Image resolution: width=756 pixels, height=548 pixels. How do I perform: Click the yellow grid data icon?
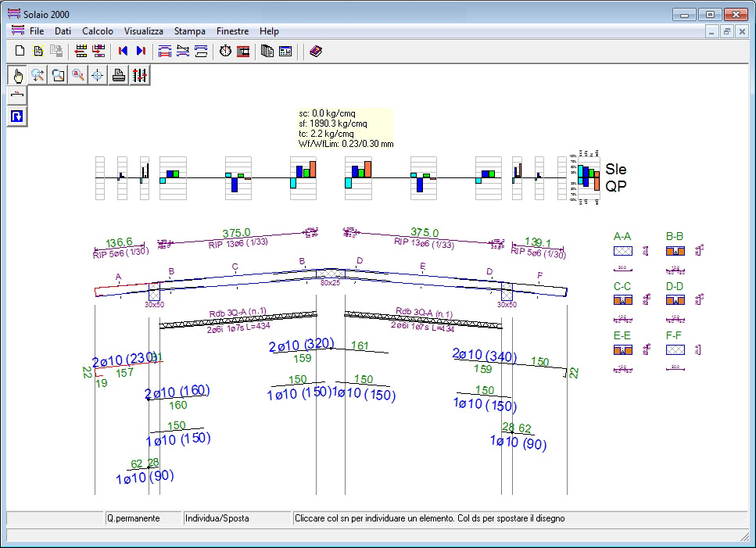click(x=81, y=51)
